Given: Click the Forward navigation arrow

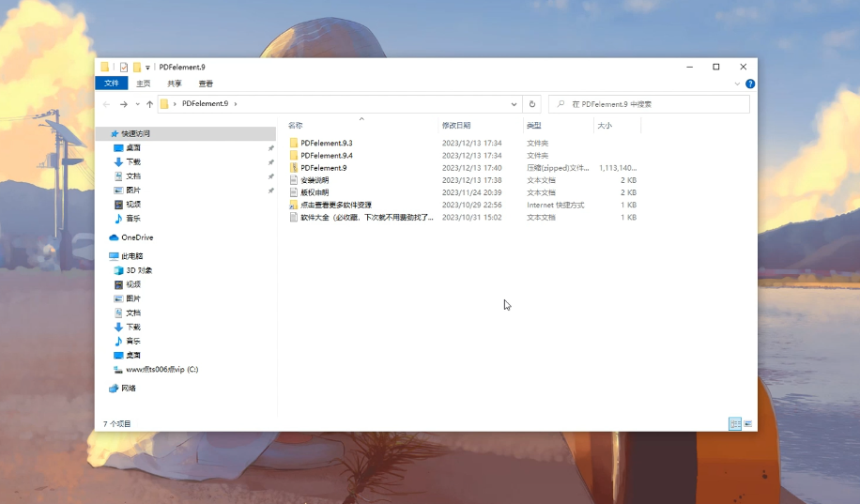Looking at the screenshot, I should pos(123,104).
